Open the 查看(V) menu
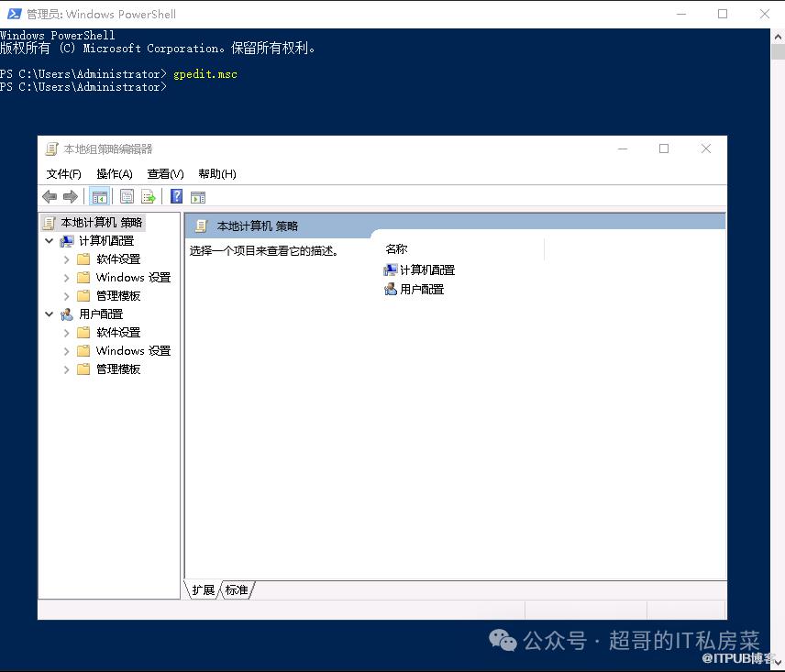This screenshot has height=672, width=785. (165, 173)
